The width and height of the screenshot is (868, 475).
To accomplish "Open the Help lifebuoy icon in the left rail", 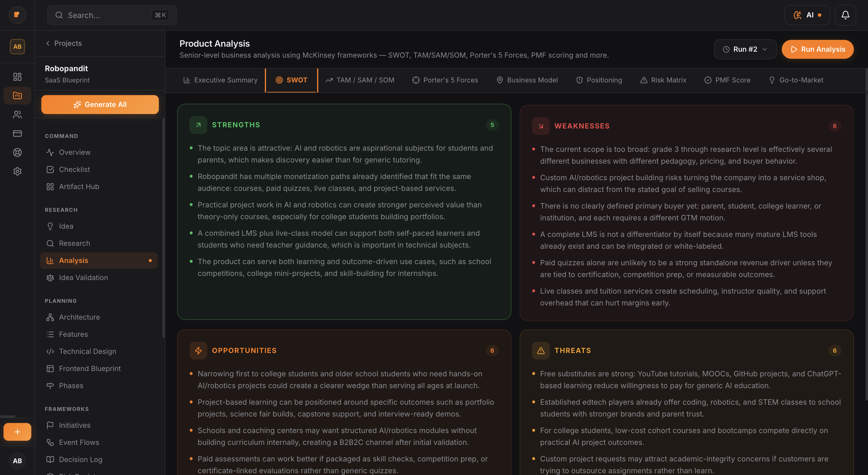I will (17, 152).
